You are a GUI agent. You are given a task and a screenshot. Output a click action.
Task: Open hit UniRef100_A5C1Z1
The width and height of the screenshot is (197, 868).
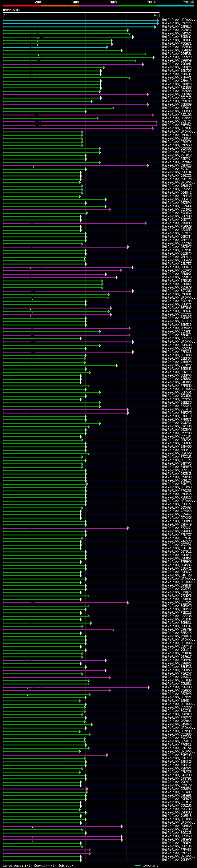[x=176, y=853]
